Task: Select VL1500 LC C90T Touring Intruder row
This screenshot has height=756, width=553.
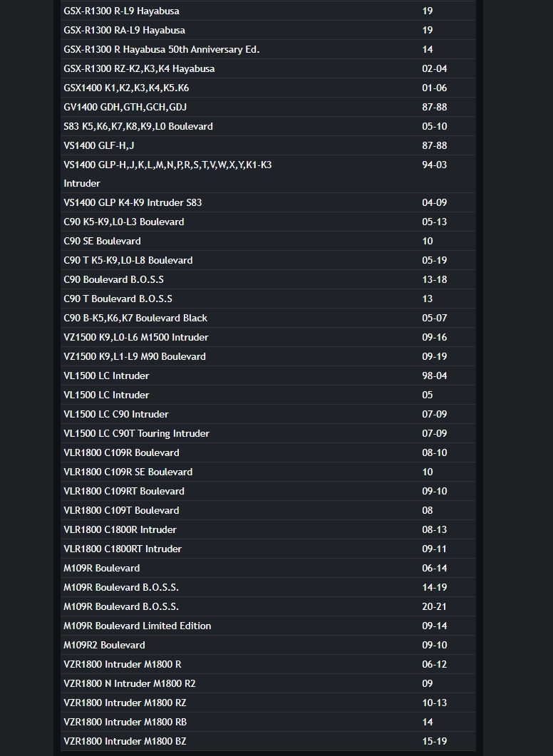Action: (137, 433)
